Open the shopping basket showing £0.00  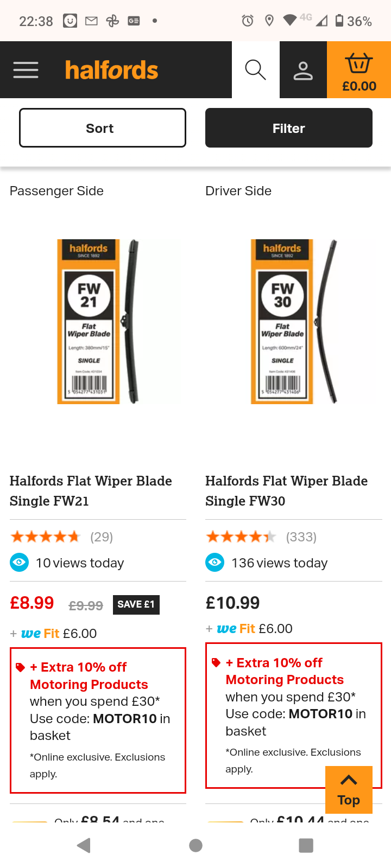coord(358,71)
